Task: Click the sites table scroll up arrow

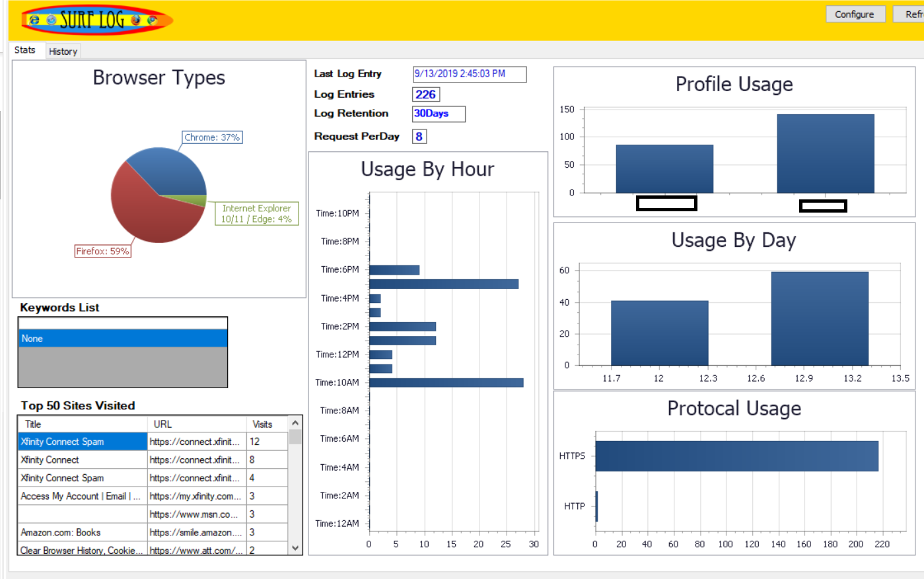Action: click(295, 423)
